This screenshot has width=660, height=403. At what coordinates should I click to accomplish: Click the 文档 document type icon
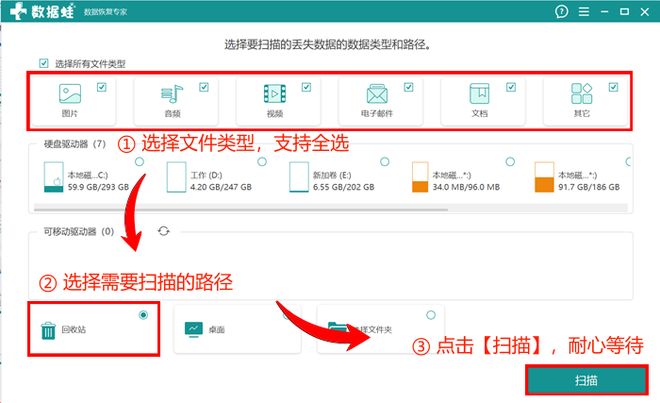click(479, 93)
